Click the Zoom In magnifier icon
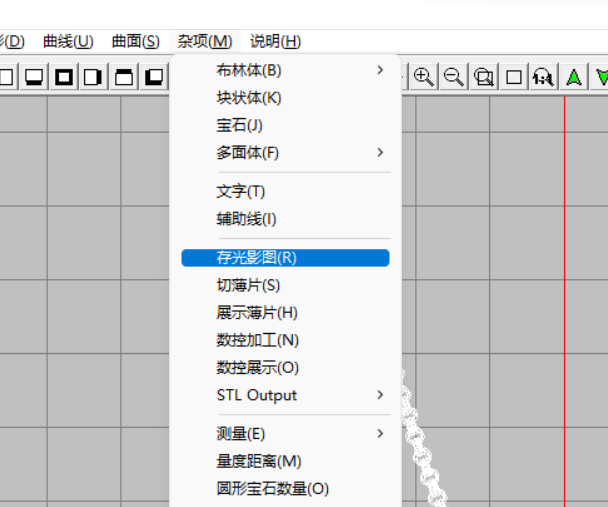The width and height of the screenshot is (608, 507). [x=423, y=77]
